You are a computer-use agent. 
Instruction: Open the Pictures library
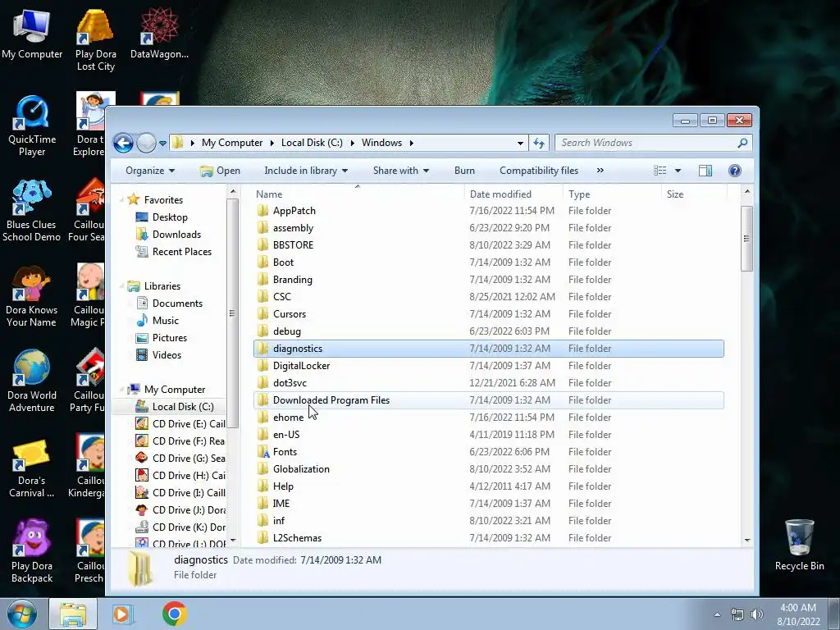pyautogui.click(x=169, y=338)
